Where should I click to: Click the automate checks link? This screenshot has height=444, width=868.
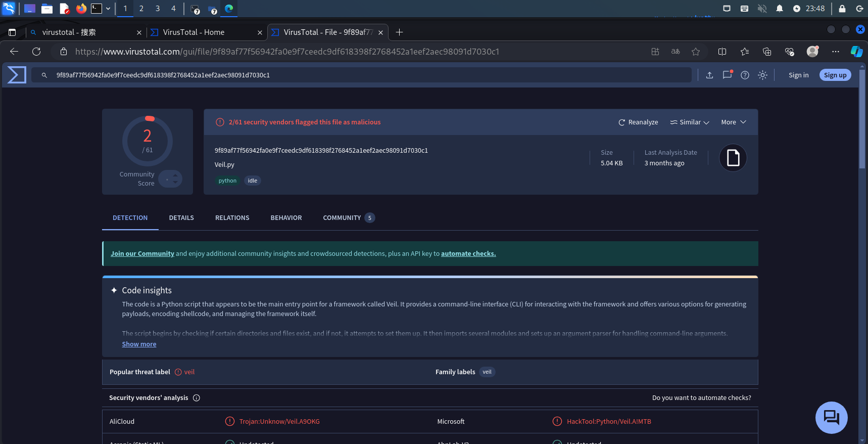coord(468,254)
